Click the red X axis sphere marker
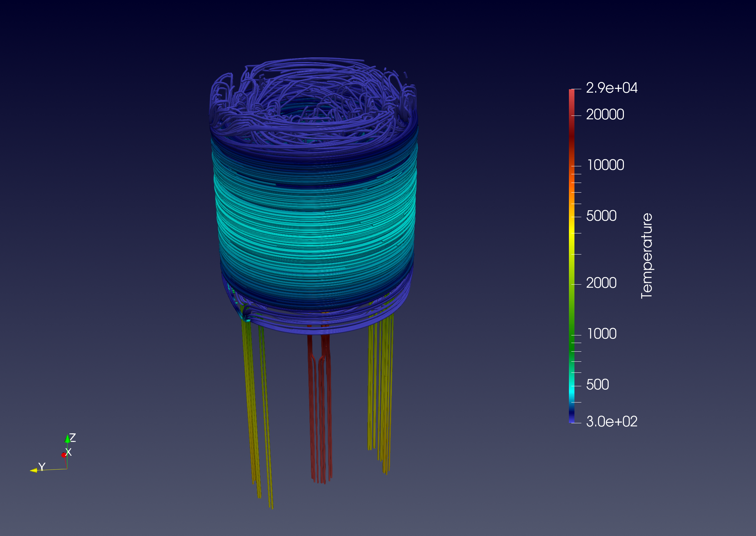756x536 pixels. click(x=64, y=455)
